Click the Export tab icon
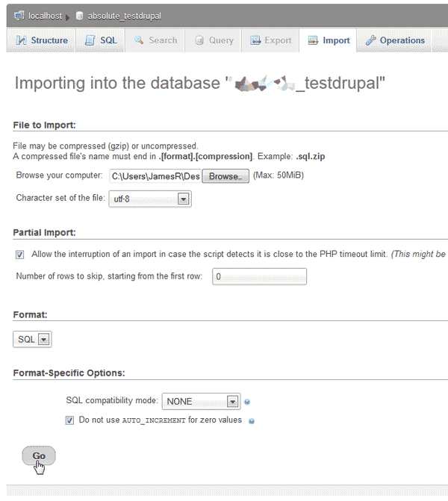 (x=255, y=40)
